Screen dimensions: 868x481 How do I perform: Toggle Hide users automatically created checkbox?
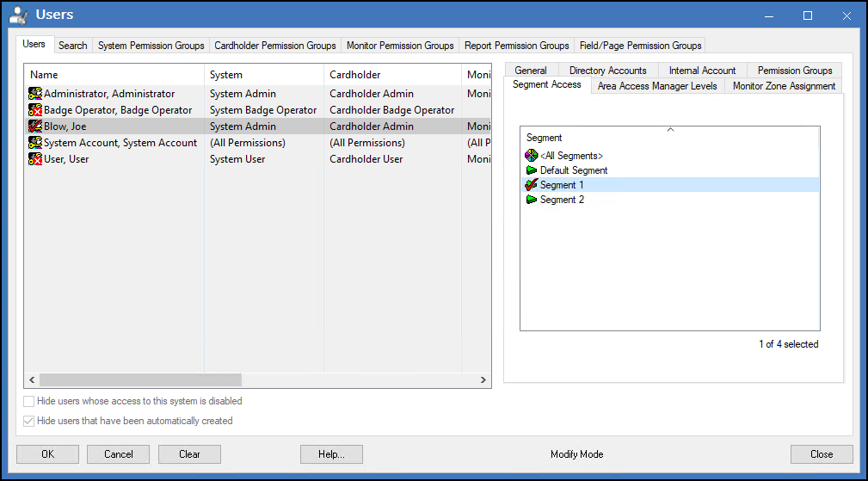click(x=28, y=422)
